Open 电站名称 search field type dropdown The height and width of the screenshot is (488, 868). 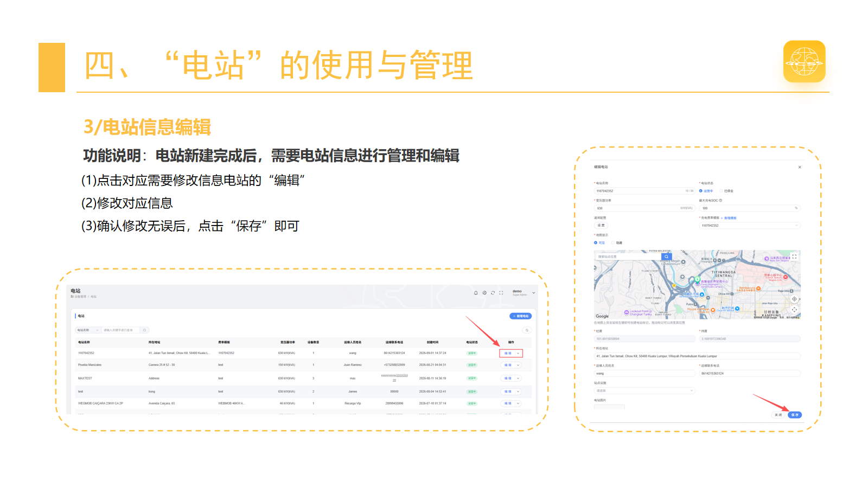[88, 330]
